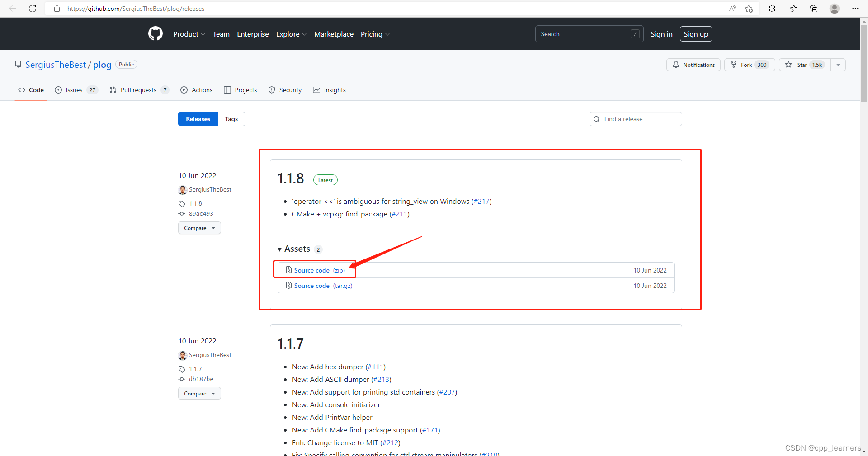Open browser extensions puzzle icon
Viewport: 868px width, 456px height.
point(772,9)
